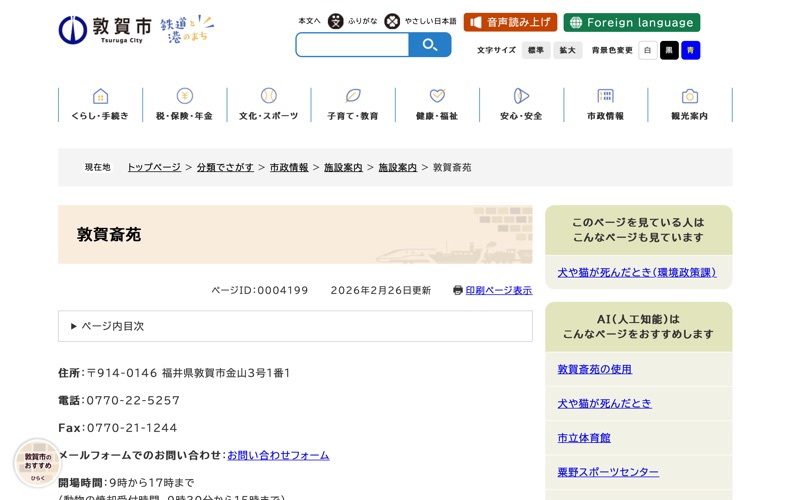The width and height of the screenshot is (800, 500).
Task: Open the 敦賀市のおすすめ round badge
Action: [37, 463]
